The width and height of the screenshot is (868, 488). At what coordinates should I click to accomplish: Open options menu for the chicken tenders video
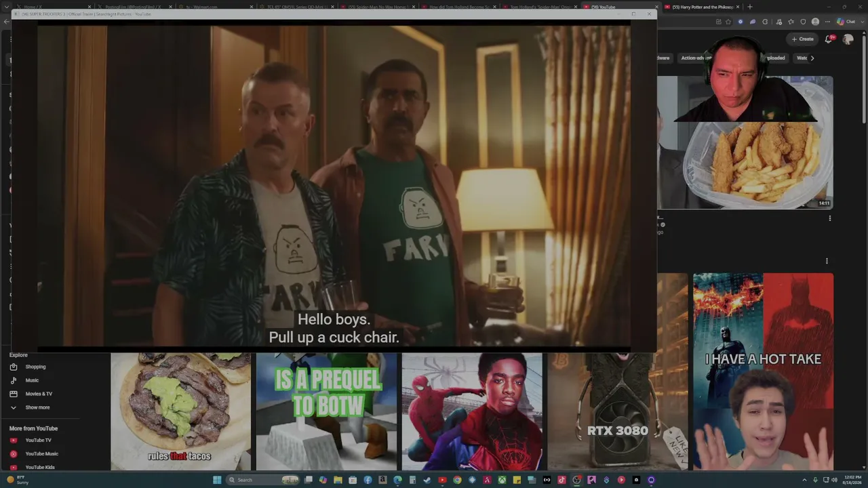tap(830, 218)
